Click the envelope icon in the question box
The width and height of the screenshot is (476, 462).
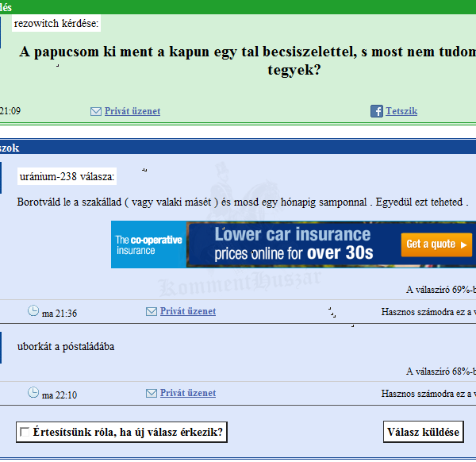(96, 111)
